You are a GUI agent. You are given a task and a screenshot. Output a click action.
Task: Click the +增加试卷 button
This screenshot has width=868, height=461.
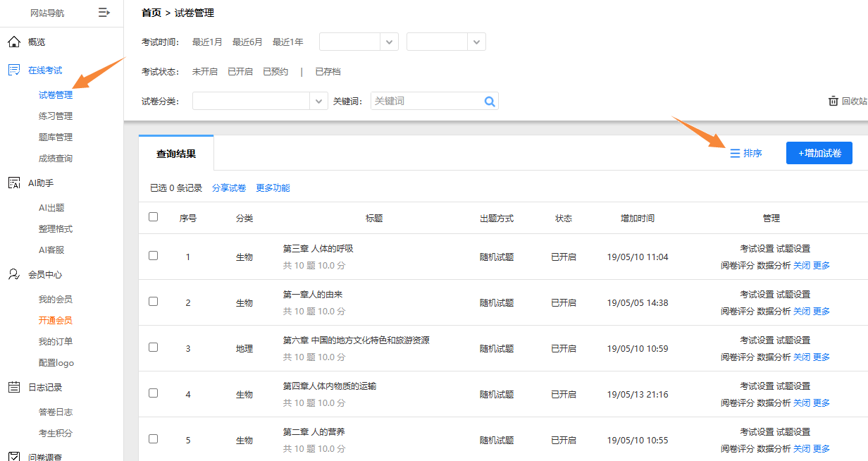pos(819,153)
